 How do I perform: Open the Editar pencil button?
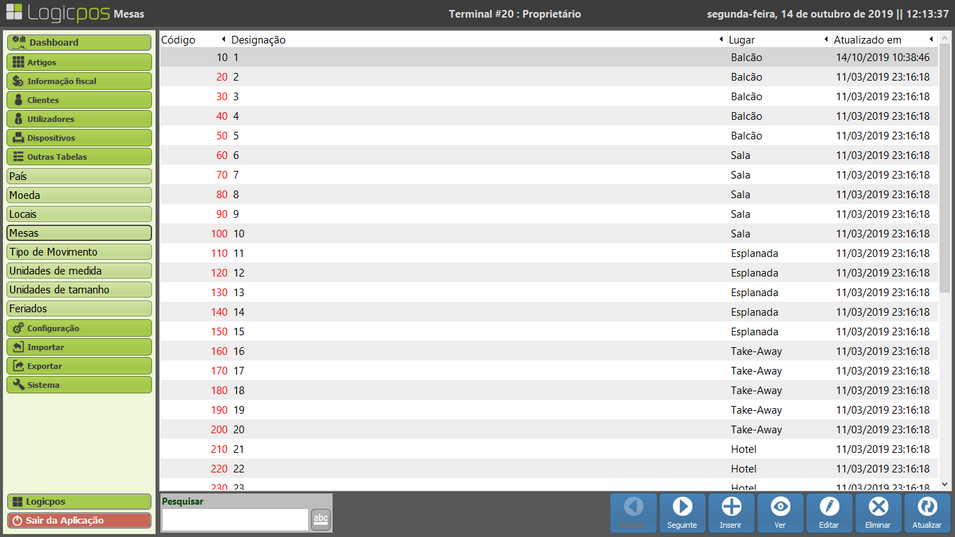click(x=829, y=512)
